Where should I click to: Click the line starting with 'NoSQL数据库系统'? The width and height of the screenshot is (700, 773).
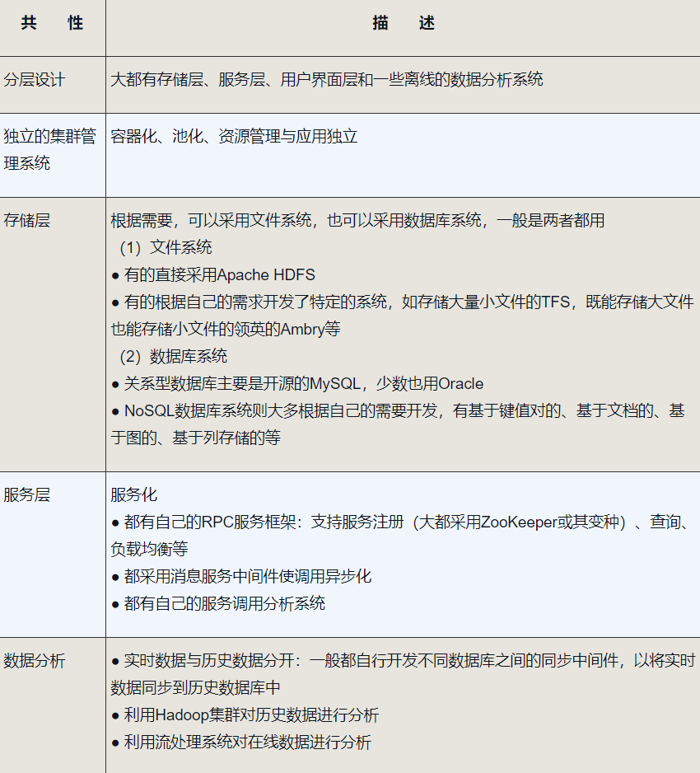coord(398,410)
